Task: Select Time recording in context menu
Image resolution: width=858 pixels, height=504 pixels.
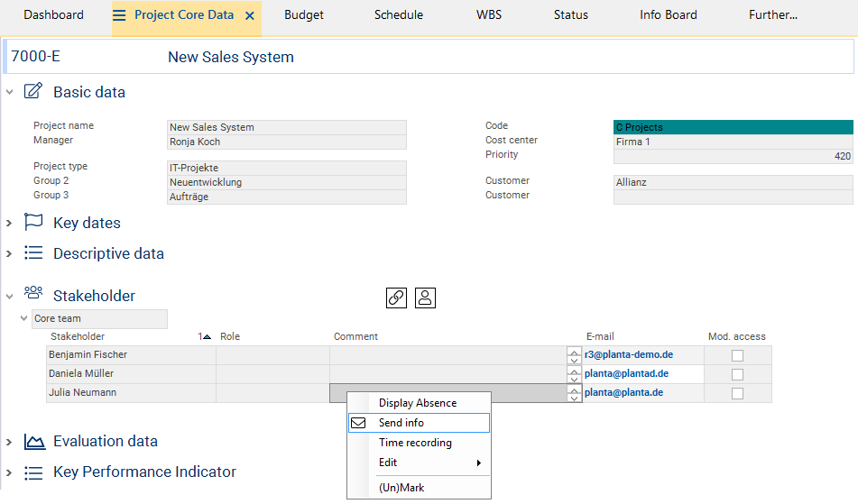Action: pyautogui.click(x=420, y=443)
